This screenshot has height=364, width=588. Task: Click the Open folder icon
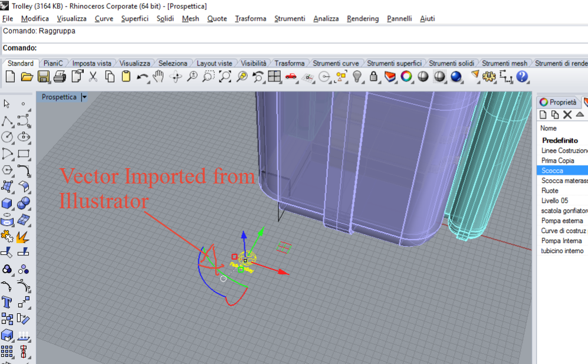pyautogui.click(x=27, y=77)
